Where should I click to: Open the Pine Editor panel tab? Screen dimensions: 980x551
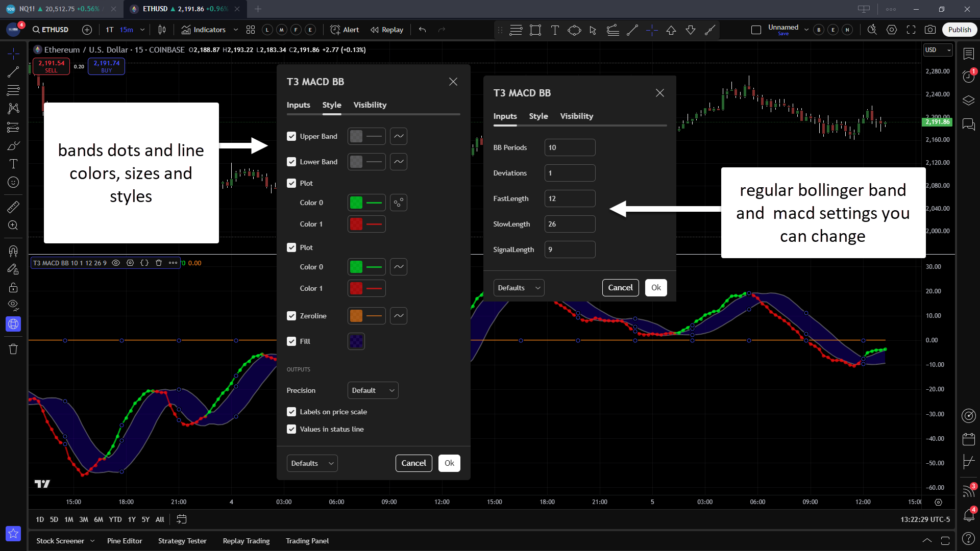125,541
